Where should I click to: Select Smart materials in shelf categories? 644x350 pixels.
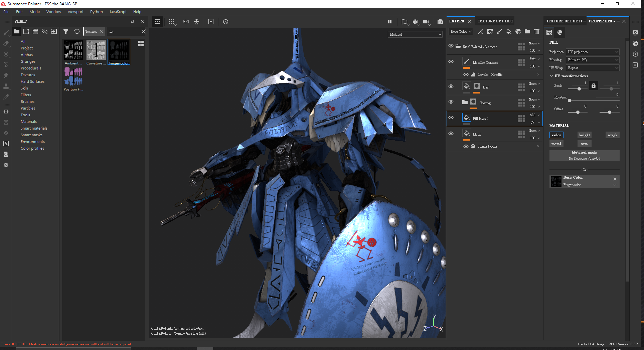[x=34, y=128]
